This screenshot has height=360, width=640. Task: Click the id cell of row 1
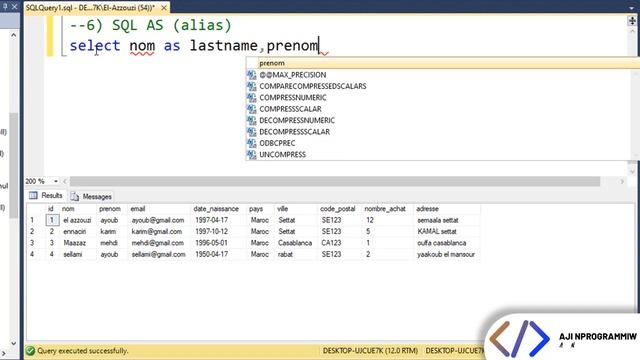(52, 220)
